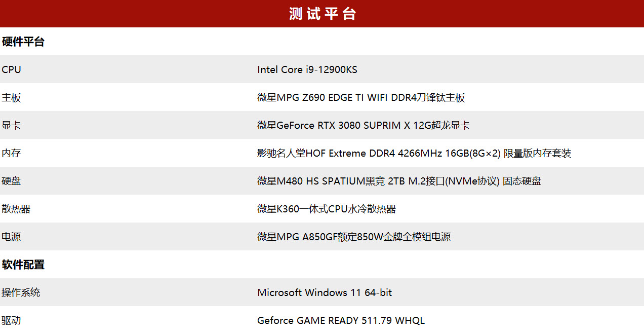Click the Geforce GAME READY 511.79 WHQL text
This screenshot has width=644, height=332.
tap(341, 320)
